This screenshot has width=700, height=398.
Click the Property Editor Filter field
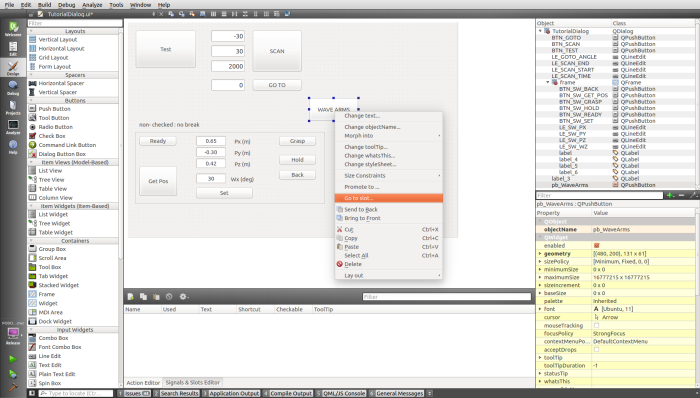pos(600,195)
